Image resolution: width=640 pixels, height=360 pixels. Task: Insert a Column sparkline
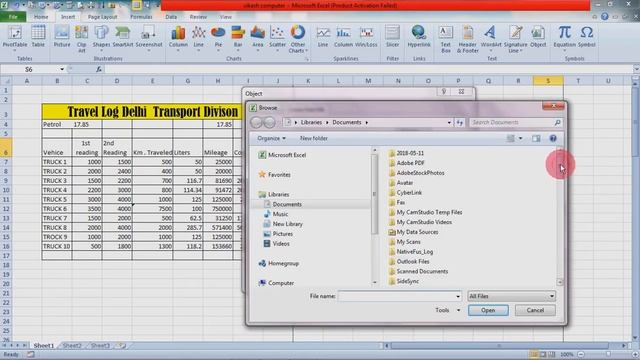[343, 37]
